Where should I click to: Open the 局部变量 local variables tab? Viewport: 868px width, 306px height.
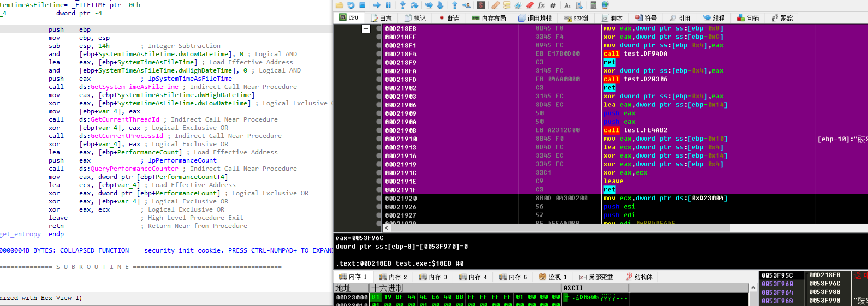point(596,277)
